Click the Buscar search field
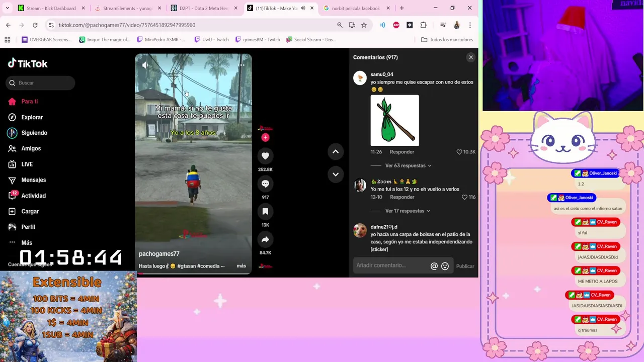 point(40,83)
